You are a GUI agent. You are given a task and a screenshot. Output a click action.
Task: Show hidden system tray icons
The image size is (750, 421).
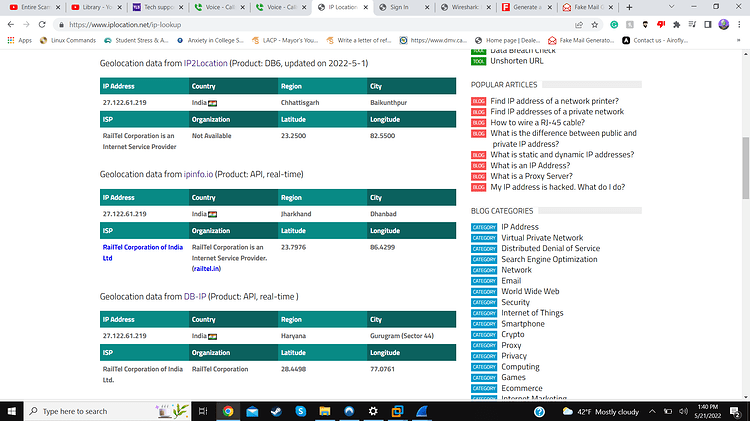coord(652,411)
